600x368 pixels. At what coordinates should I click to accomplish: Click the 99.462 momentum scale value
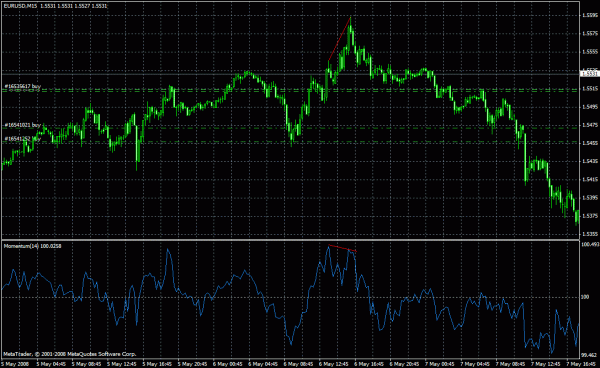point(589,355)
